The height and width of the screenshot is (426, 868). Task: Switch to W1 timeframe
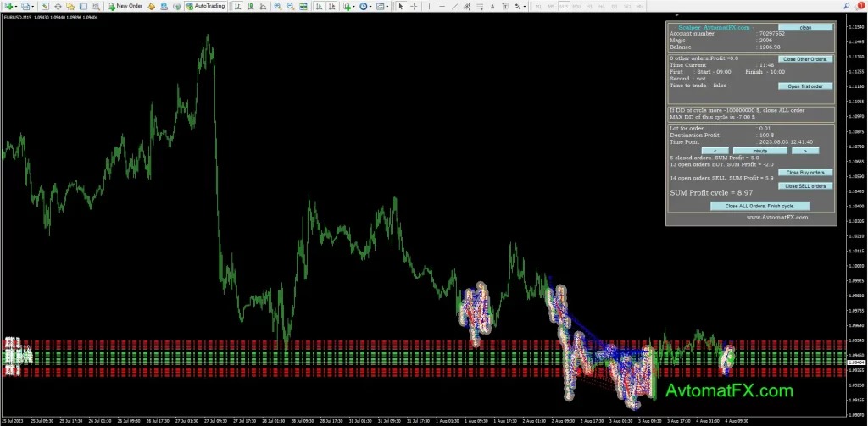point(627,6)
